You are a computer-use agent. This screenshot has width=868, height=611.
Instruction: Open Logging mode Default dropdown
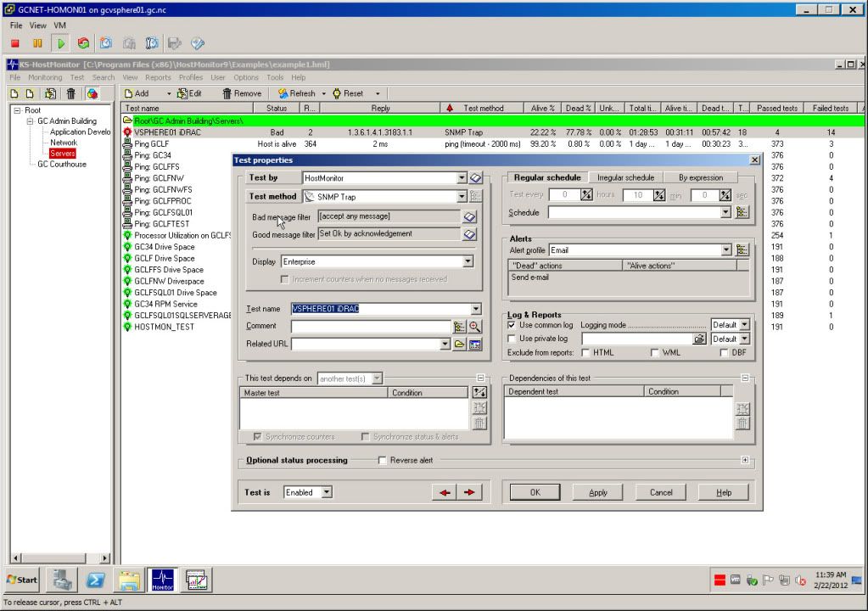tap(745, 325)
